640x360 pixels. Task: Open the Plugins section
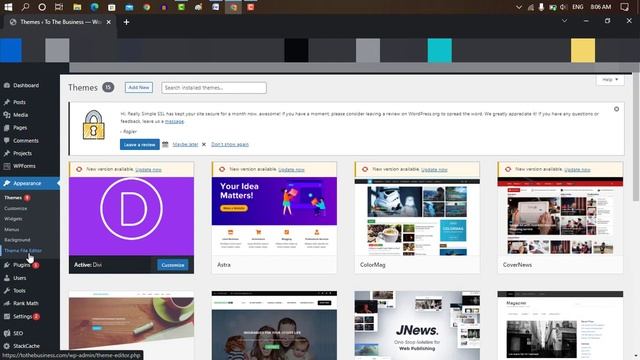tap(21, 265)
